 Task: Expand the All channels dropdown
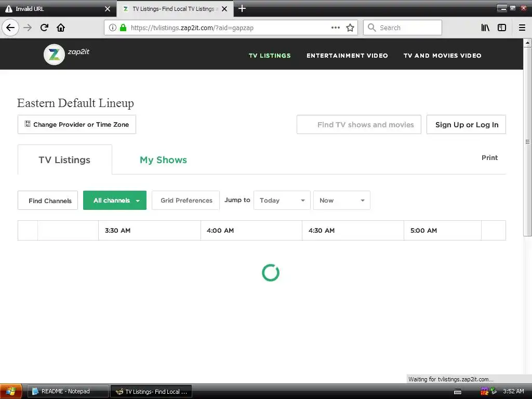[x=115, y=201]
